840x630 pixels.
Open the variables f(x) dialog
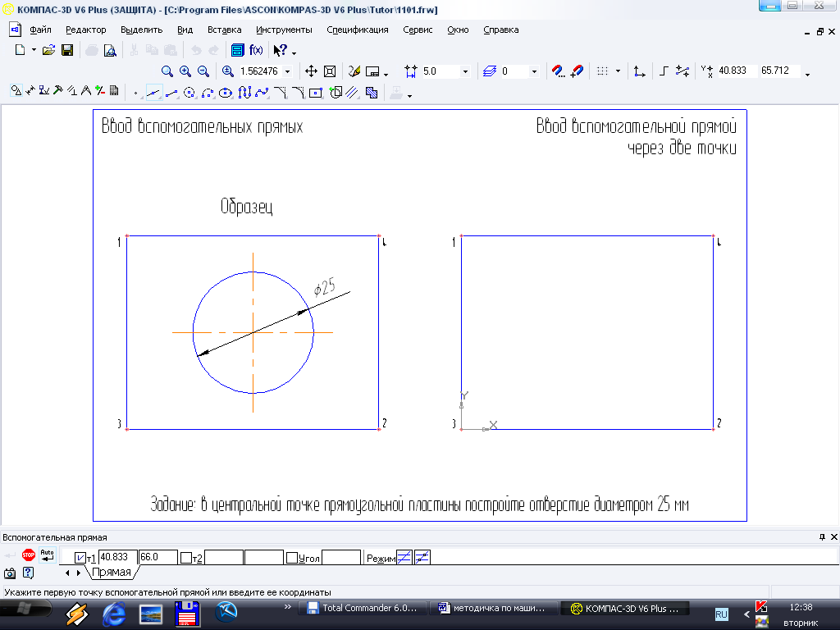256,50
